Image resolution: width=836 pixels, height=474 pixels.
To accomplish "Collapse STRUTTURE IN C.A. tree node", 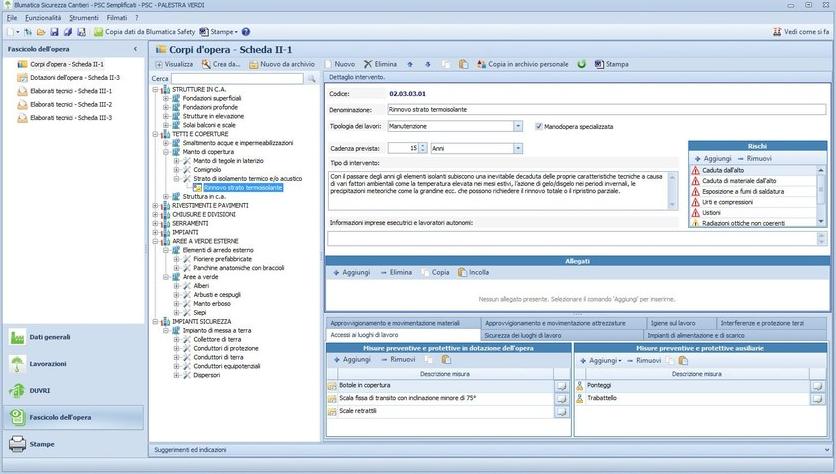I will click(x=155, y=90).
